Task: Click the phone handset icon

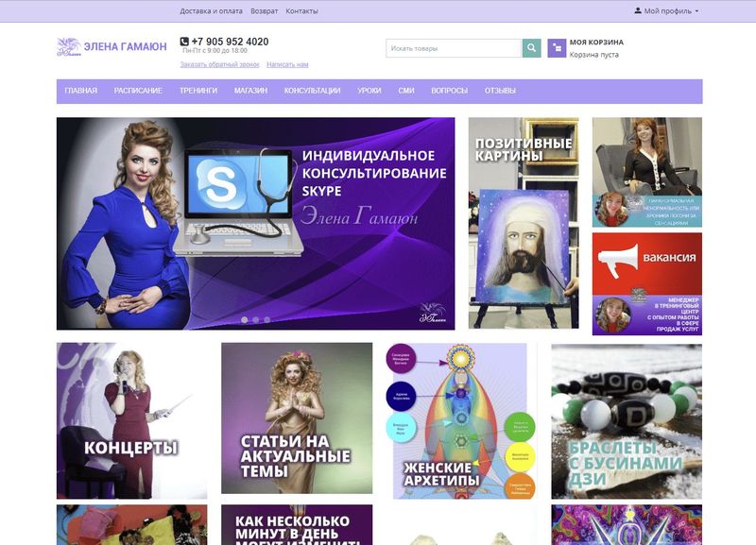Action: (184, 42)
